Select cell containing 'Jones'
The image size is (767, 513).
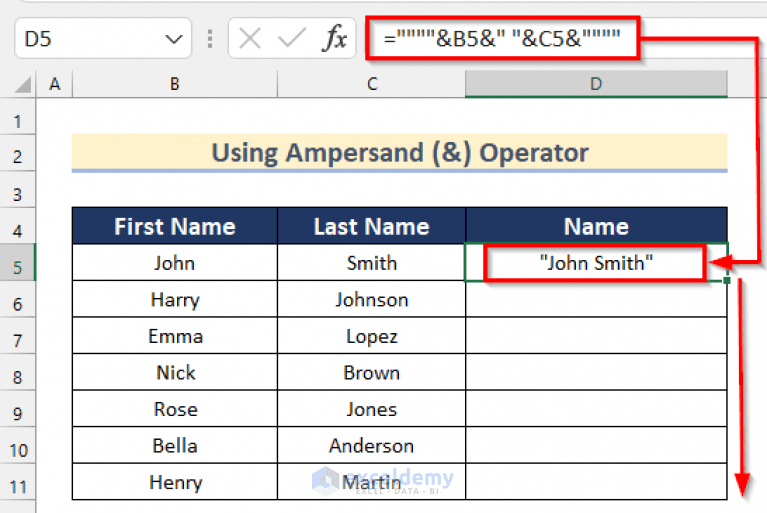click(x=372, y=409)
